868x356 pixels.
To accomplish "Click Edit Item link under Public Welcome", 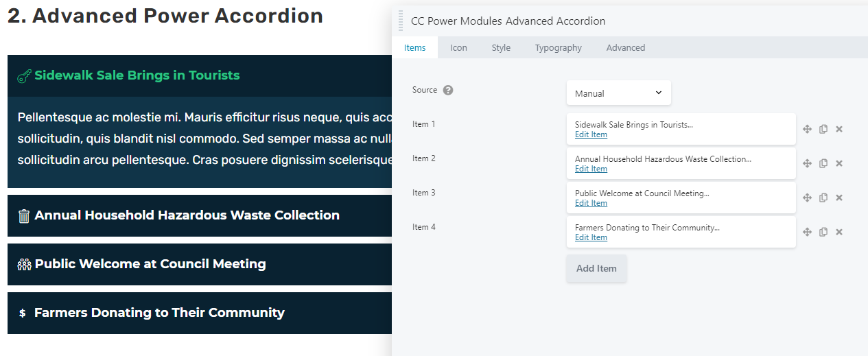I will (591, 203).
